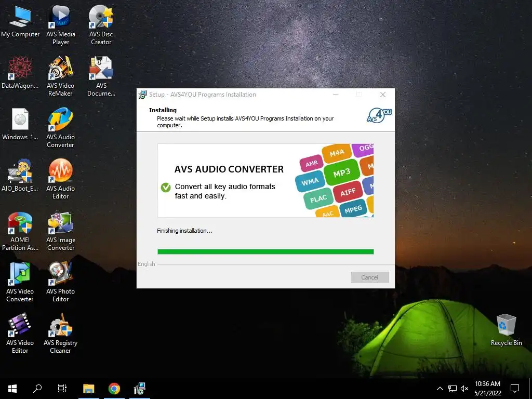Minimize the AVS4YOU Setup window
532x399 pixels.
click(x=336, y=95)
